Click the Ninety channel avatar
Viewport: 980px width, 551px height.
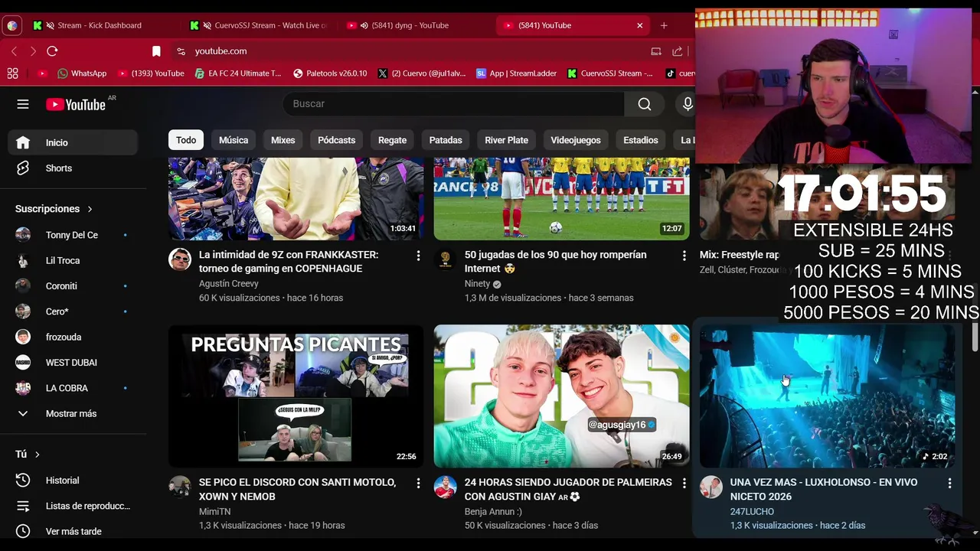[x=446, y=259]
